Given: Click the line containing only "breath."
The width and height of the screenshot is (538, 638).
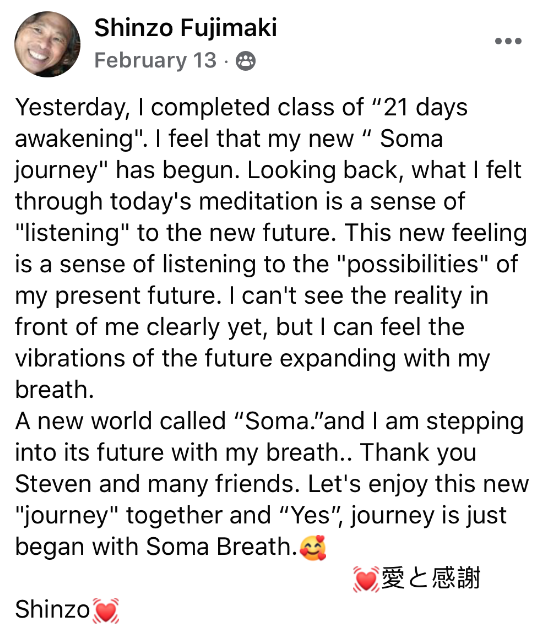Looking at the screenshot, I should 55,390.
